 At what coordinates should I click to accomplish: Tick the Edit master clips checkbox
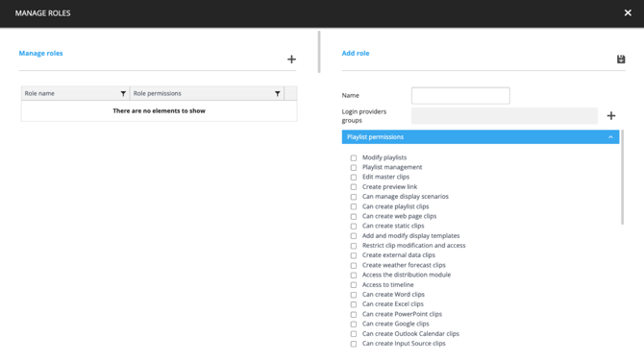353,178
